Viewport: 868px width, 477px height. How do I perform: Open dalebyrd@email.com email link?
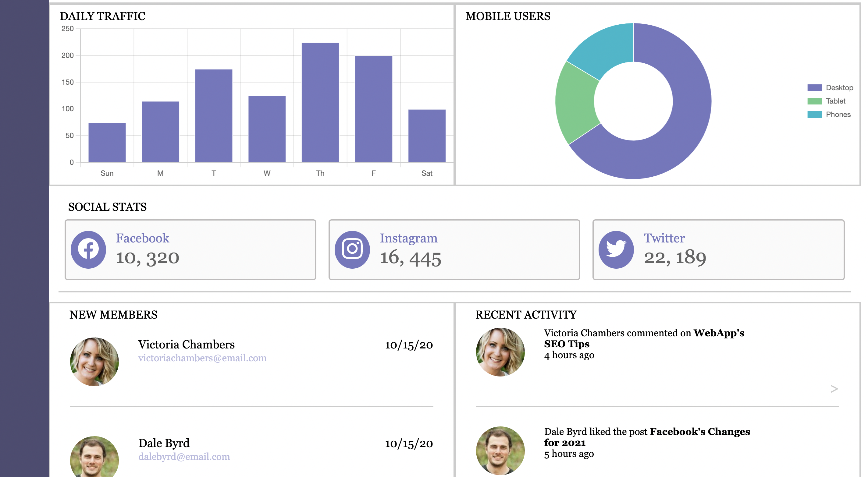[184, 457]
